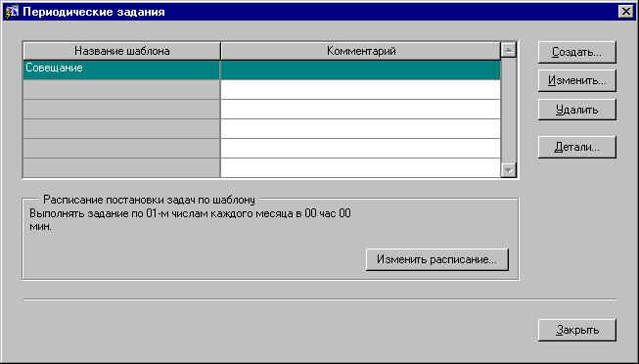Click Изменить расписание... button
639x364 pixels.
pos(436,259)
